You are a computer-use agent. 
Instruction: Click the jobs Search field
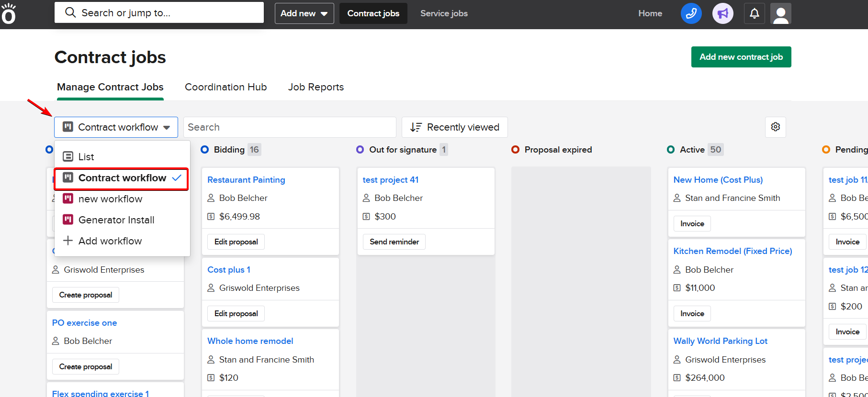coord(289,127)
